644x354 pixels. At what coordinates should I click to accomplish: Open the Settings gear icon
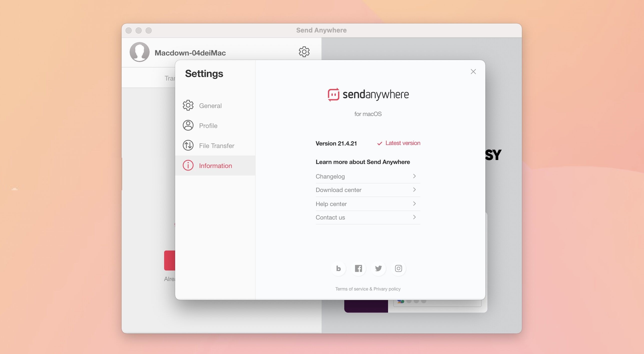coord(304,52)
